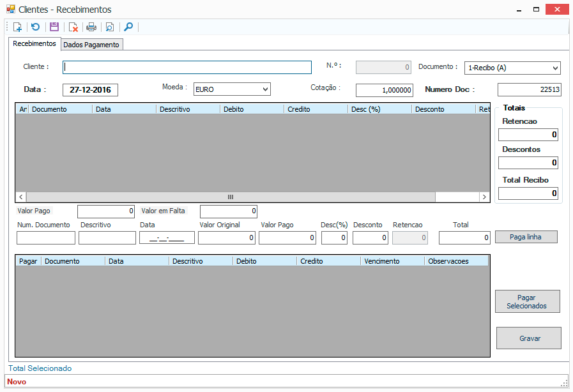
Task: Click Debito column header in upper grid
Action: [x=252, y=109]
